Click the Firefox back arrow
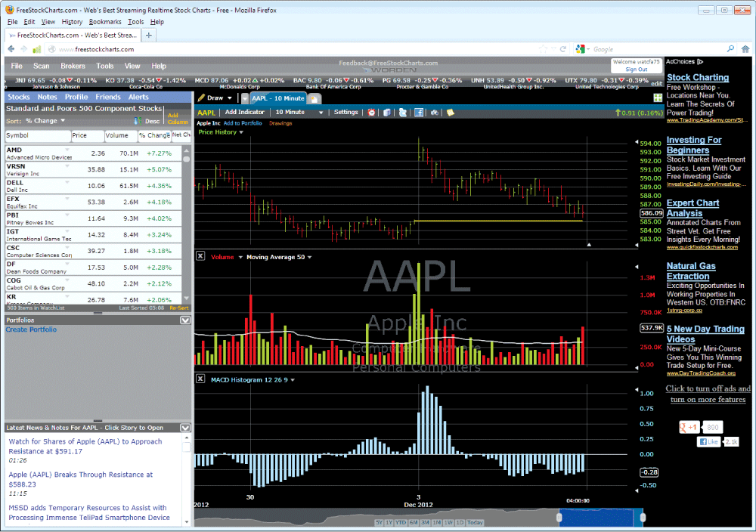The image size is (756, 532). (11, 49)
